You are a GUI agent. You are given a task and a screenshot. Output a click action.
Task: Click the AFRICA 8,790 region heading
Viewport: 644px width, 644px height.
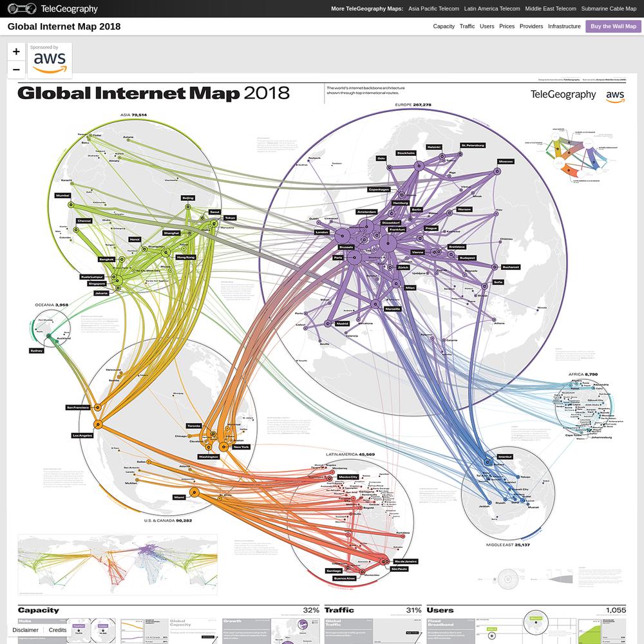pos(583,374)
